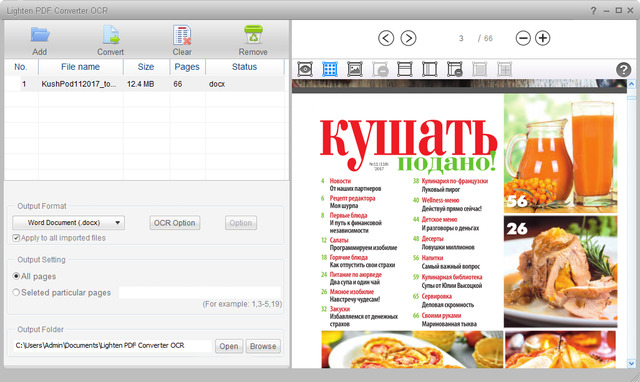640x382 pixels.
Task: Click the preview scrollbar up arrow
Action: [631, 84]
